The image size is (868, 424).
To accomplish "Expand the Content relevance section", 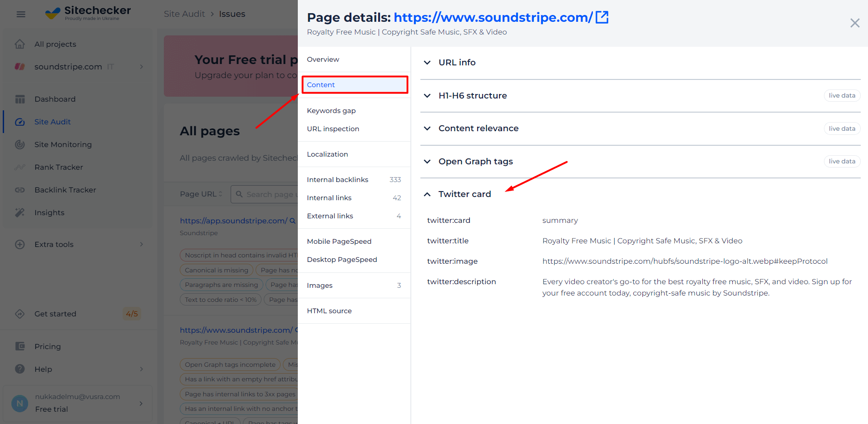I will point(427,128).
